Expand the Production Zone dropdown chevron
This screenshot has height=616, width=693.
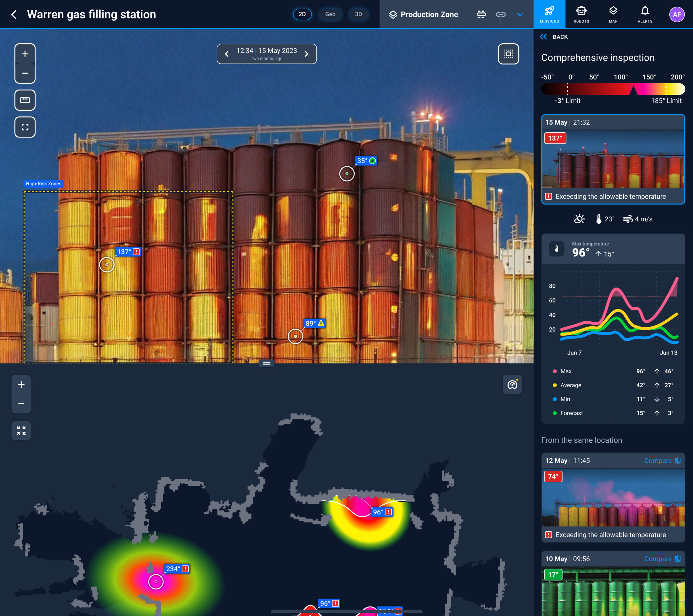pos(520,14)
